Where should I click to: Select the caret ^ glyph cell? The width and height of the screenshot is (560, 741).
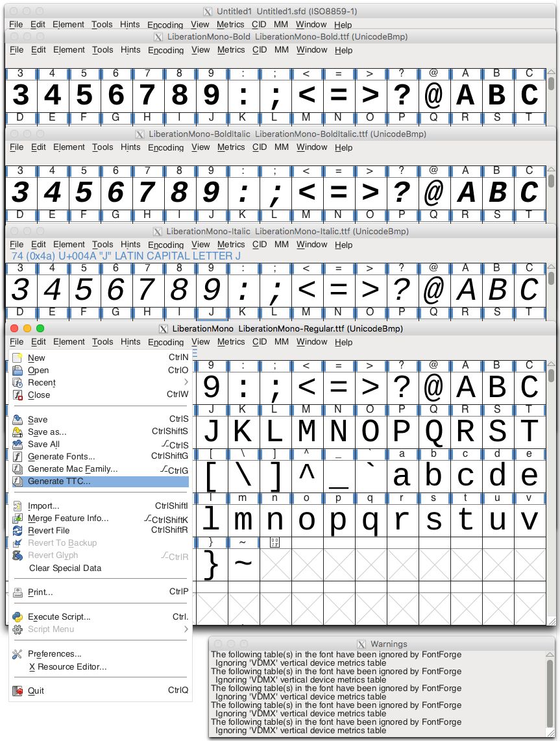(x=307, y=476)
